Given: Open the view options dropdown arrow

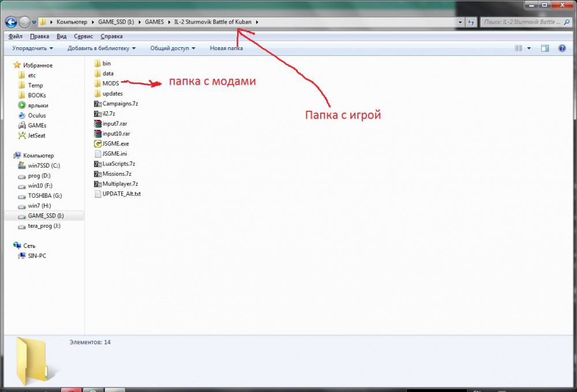Looking at the screenshot, I should [x=529, y=48].
